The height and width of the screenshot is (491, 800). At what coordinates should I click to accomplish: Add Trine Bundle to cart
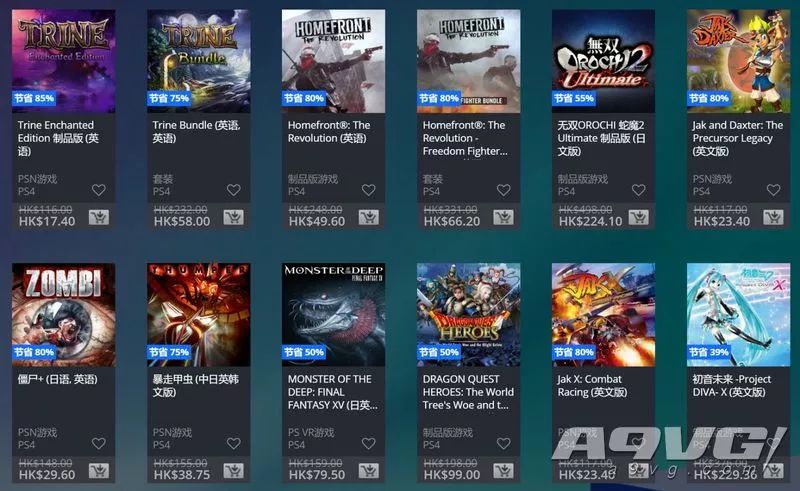point(233,218)
